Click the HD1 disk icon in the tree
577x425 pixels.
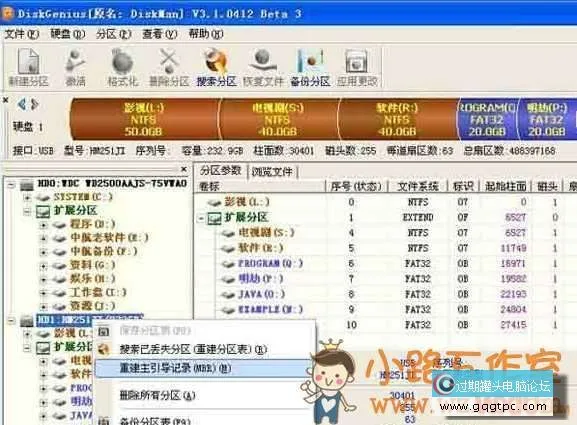[26, 321]
